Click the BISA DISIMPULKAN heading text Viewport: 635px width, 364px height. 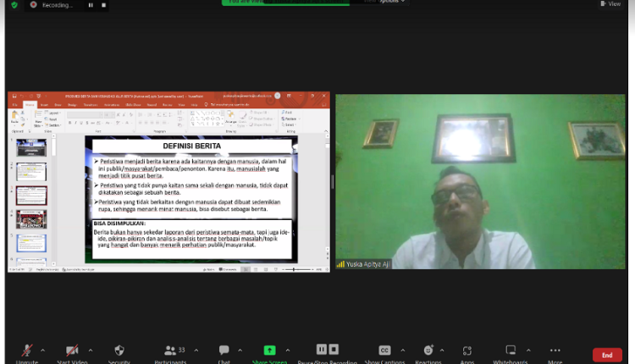pos(119,223)
